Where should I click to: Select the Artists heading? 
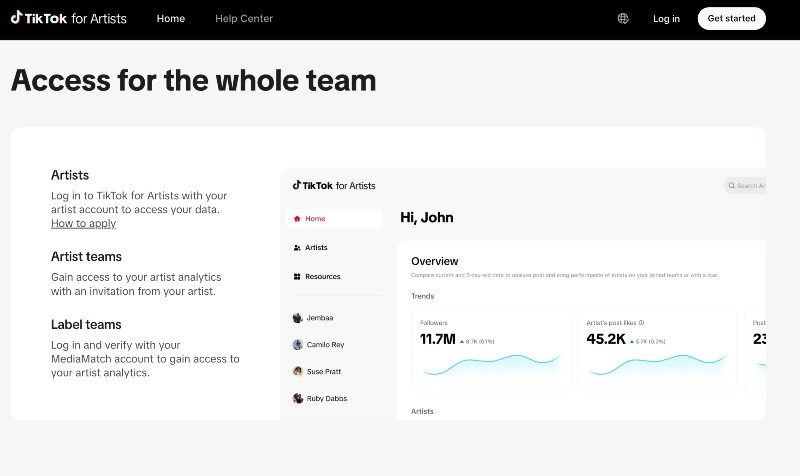coord(70,175)
